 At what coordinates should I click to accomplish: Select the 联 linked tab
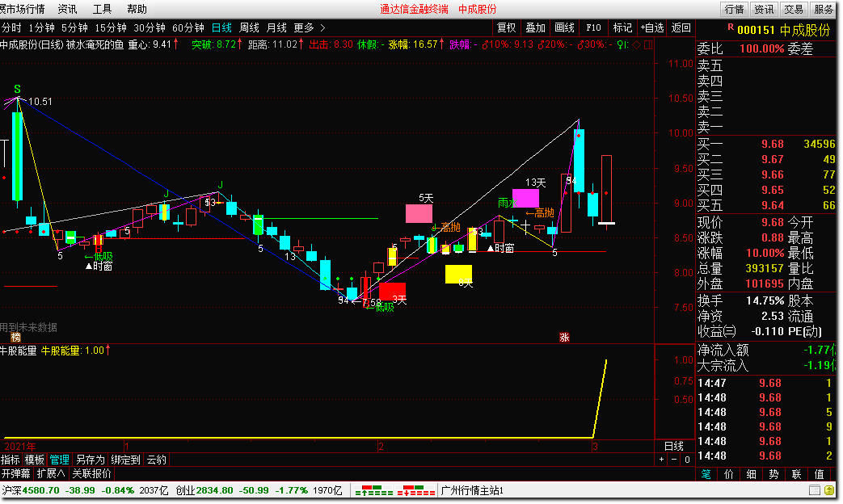pos(796,474)
